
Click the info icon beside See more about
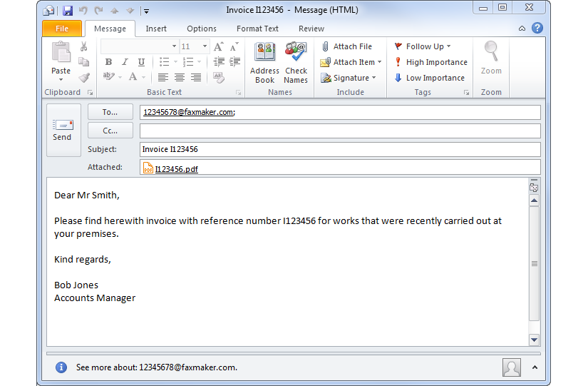coord(61,367)
